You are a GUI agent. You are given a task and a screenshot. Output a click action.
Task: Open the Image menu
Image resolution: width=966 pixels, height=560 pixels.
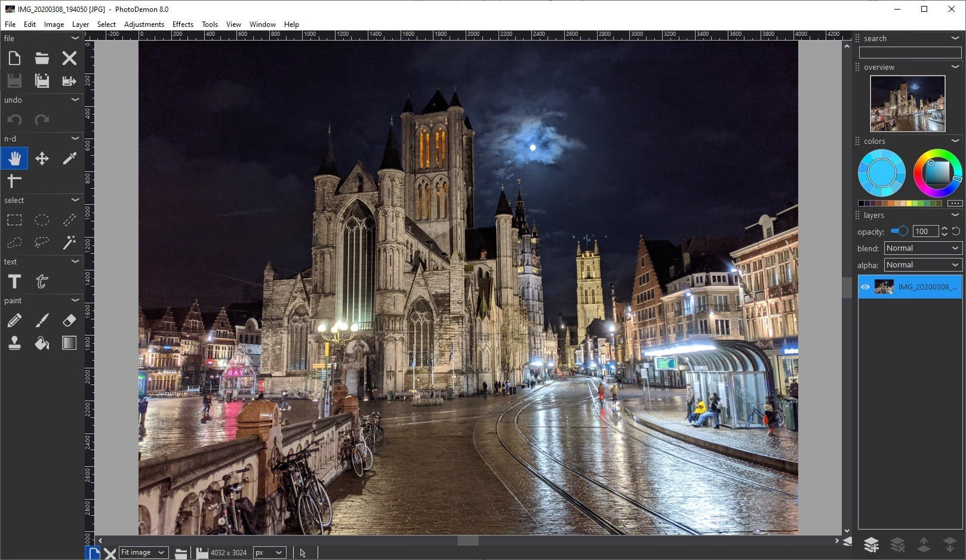point(54,24)
